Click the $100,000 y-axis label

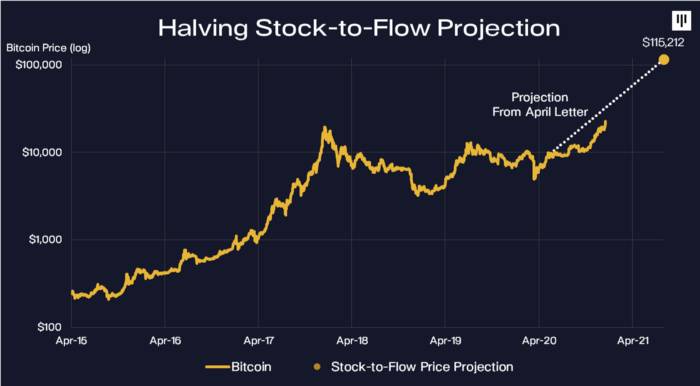tap(38, 65)
